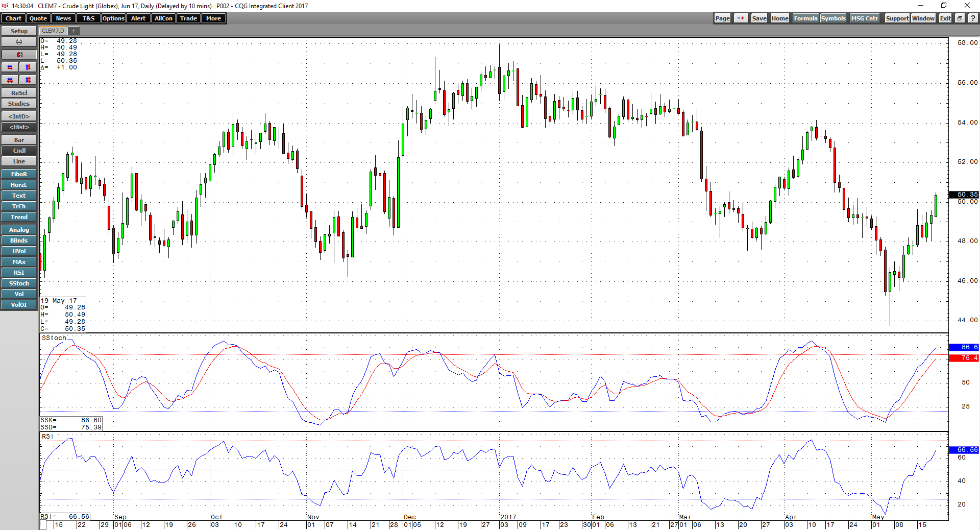This screenshot has width=980, height=530.
Task: Click the vertical scale arrows icon
Action: point(28,67)
